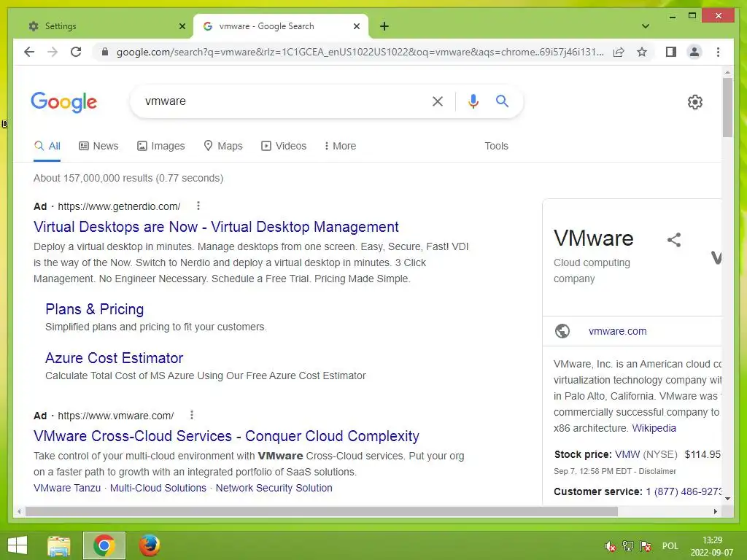This screenshot has height=560, width=747.
Task: Click the network tray icon
Action: 628,546
